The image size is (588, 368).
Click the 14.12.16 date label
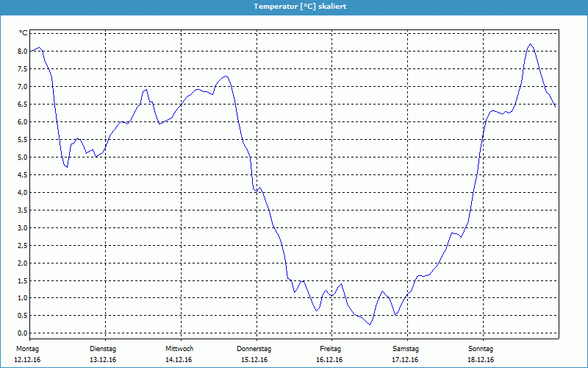(179, 360)
